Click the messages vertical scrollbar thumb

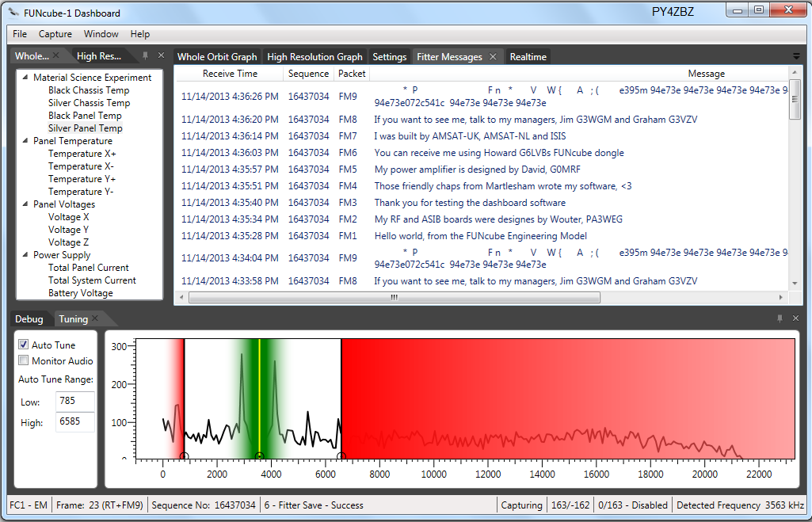(795, 99)
